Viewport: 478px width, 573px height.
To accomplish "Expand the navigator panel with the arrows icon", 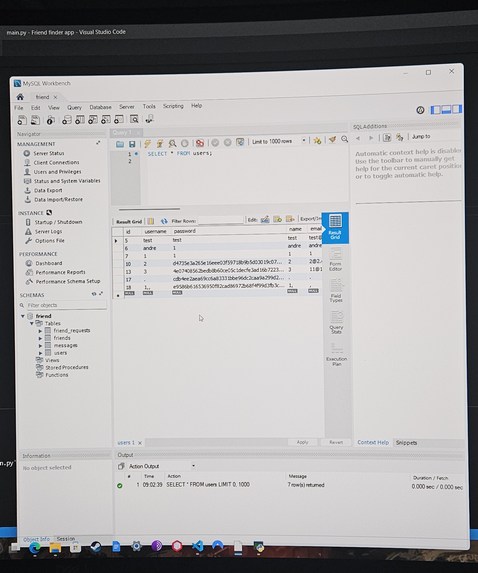I will [98, 143].
